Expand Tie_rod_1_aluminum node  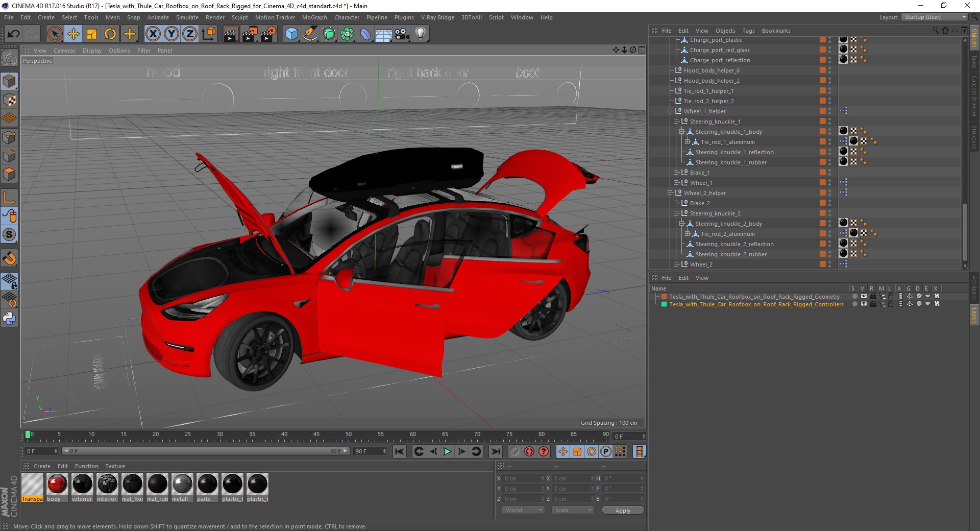point(688,142)
